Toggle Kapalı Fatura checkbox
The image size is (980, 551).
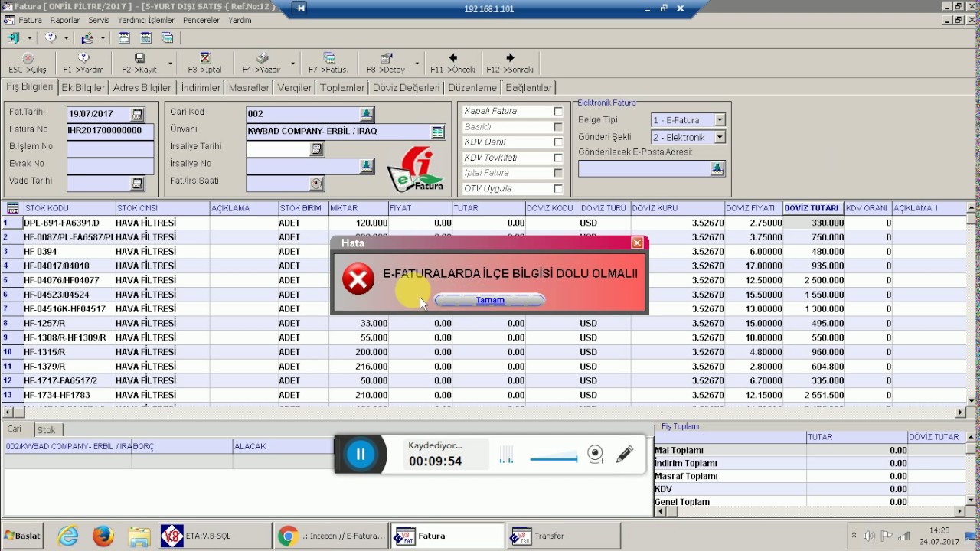(558, 111)
